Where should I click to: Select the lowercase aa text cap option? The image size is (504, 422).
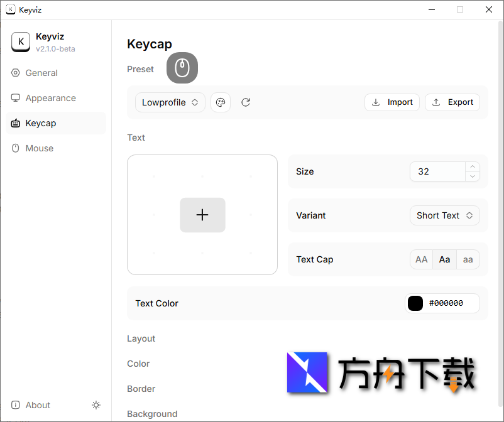pyautogui.click(x=468, y=259)
